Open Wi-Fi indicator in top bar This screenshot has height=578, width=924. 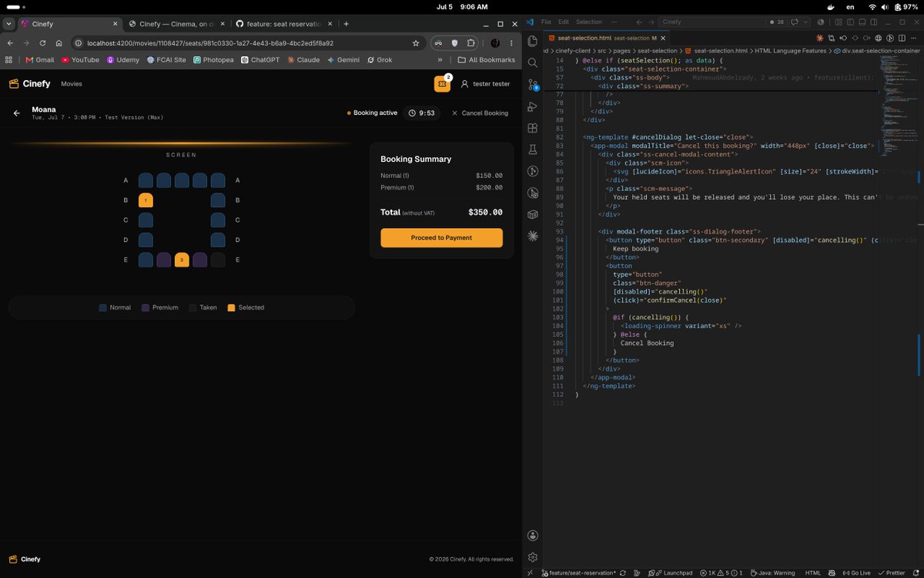pos(872,7)
